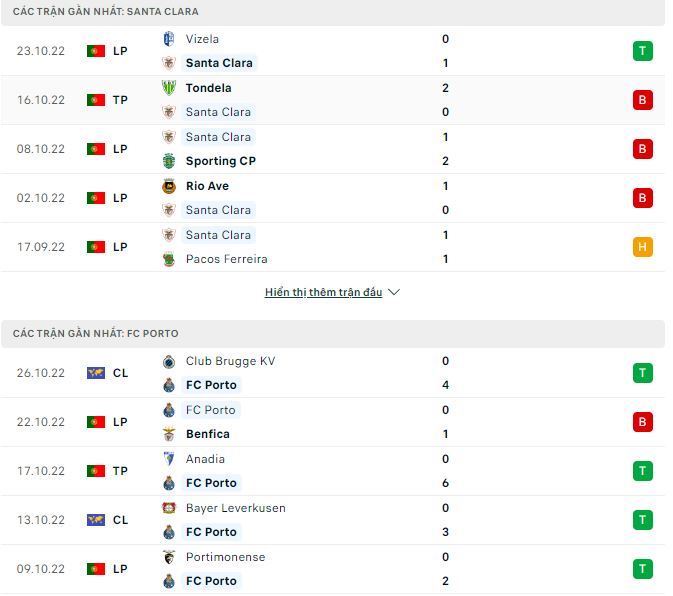Click the red B badge for Tondela match
The height and width of the screenshot is (596, 673).
click(642, 100)
